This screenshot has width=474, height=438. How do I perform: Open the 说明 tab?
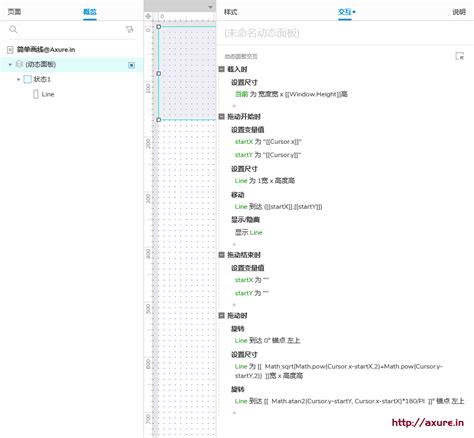click(459, 12)
